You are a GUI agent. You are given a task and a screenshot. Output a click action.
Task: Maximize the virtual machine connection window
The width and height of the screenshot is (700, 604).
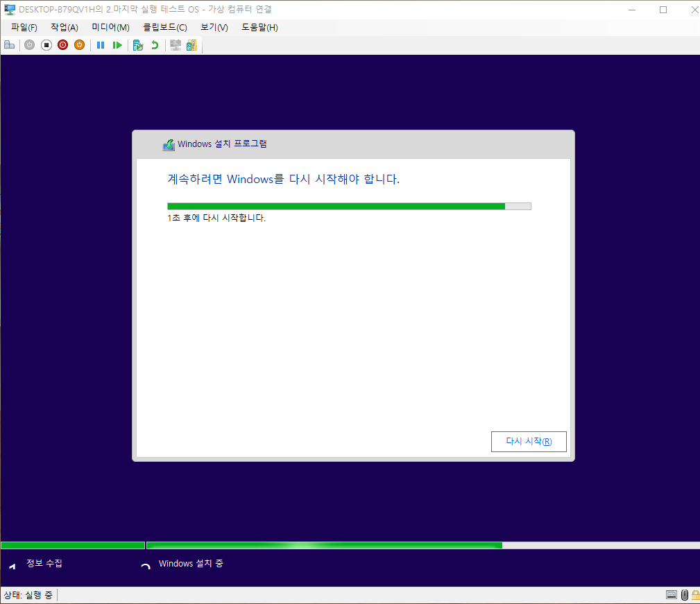point(663,10)
